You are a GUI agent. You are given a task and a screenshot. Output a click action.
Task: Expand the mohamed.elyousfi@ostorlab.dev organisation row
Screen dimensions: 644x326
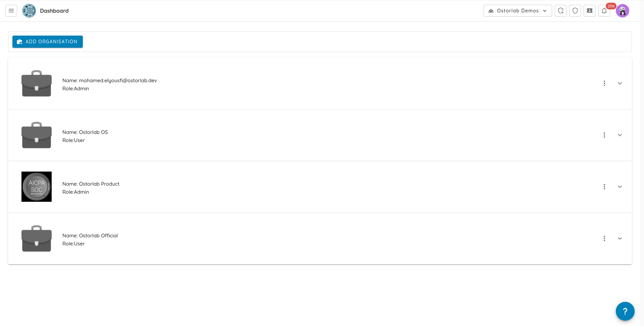pyautogui.click(x=620, y=83)
